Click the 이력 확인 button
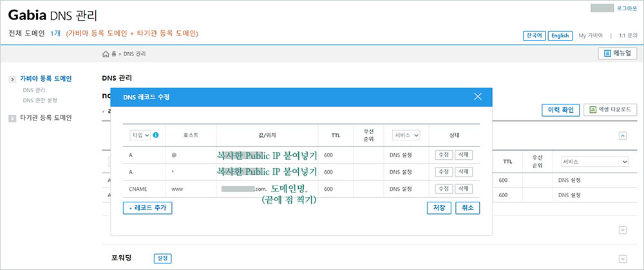This screenshot has width=644, height=270. coord(561,110)
